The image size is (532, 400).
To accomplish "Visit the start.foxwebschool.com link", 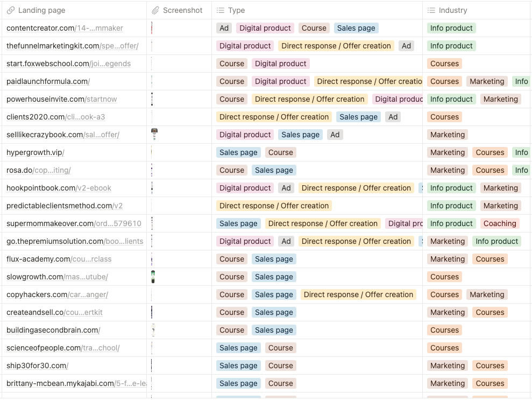I will coord(68,64).
